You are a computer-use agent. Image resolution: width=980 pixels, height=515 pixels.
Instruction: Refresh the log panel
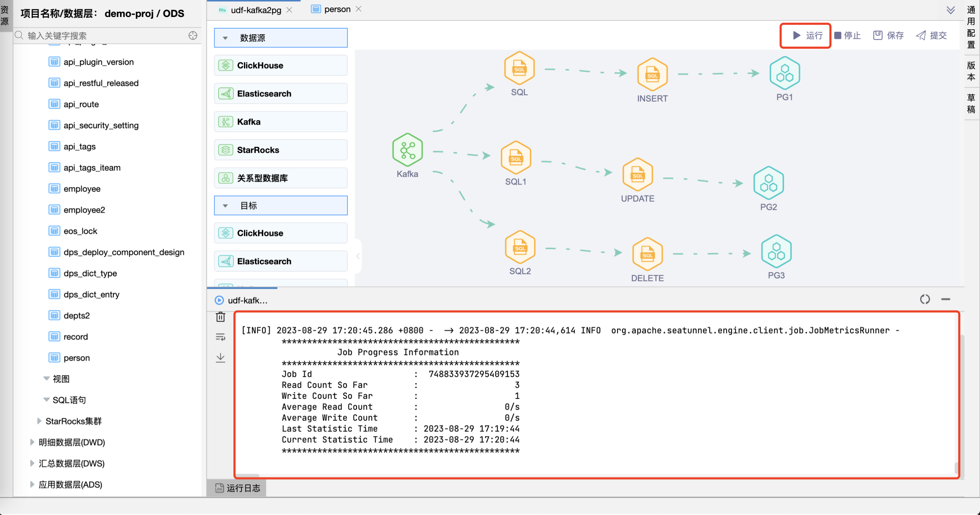pyautogui.click(x=925, y=300)
